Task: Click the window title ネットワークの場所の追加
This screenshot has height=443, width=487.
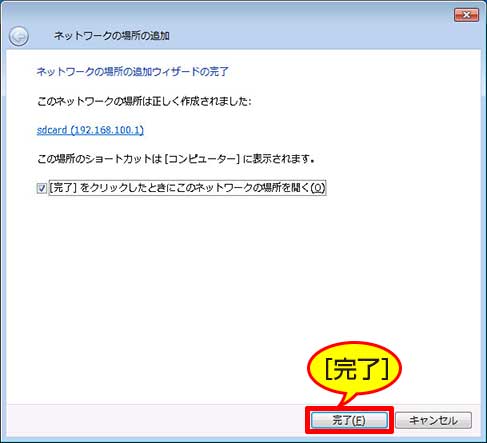Action: 112,36
